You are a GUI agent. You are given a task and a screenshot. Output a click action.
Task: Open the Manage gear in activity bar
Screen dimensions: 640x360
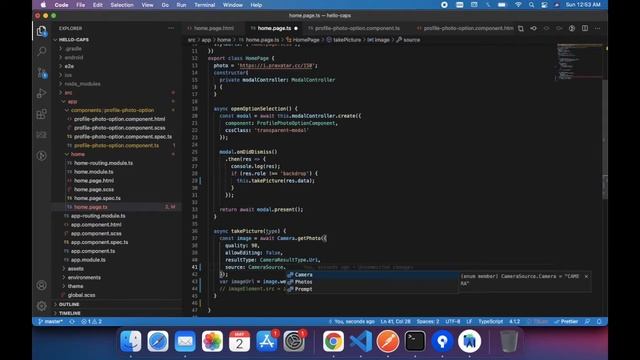(41, 305)
